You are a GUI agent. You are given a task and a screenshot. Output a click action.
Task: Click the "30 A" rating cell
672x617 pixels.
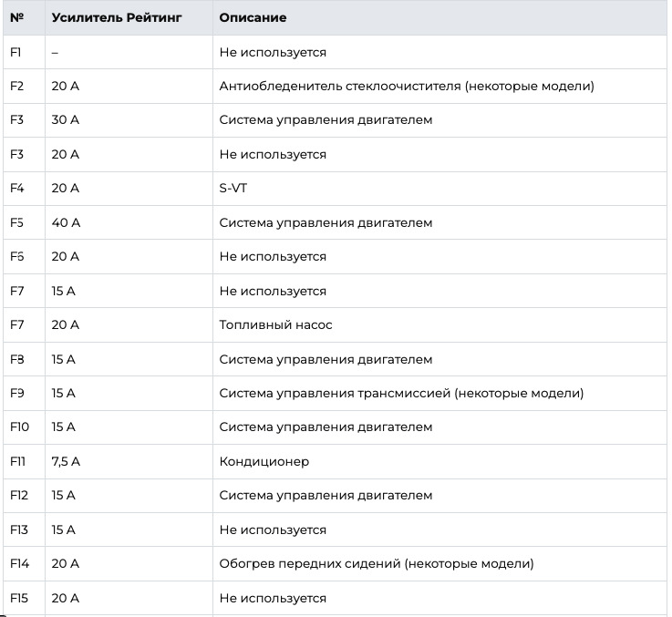point(66,120)
